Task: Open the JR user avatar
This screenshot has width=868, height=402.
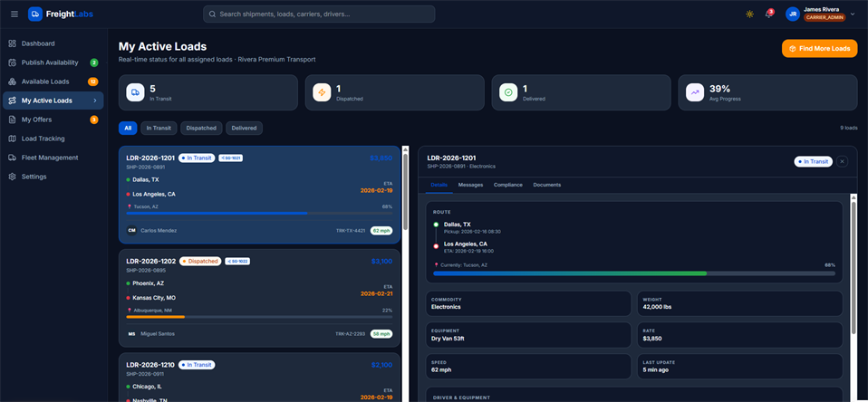Action: tap(792, 14)
